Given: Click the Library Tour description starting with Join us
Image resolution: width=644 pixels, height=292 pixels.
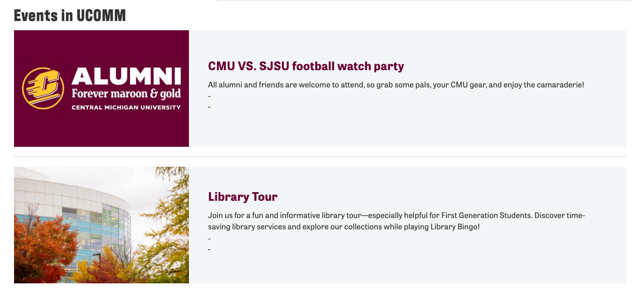Looking at the screenshot, I should (x=396, y=215).
